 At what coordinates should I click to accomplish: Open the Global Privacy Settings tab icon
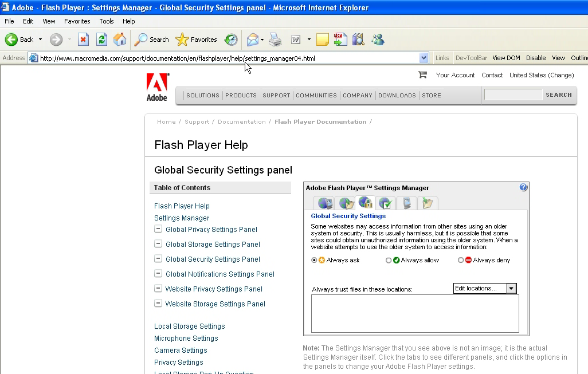coord(325,203)
